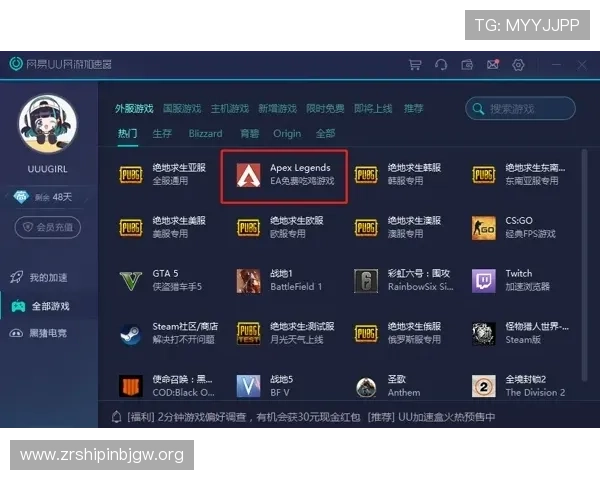This screenshot has height=480, width=600.
Task: Click the game list vertical scrollbar
Action: point(584,265)
